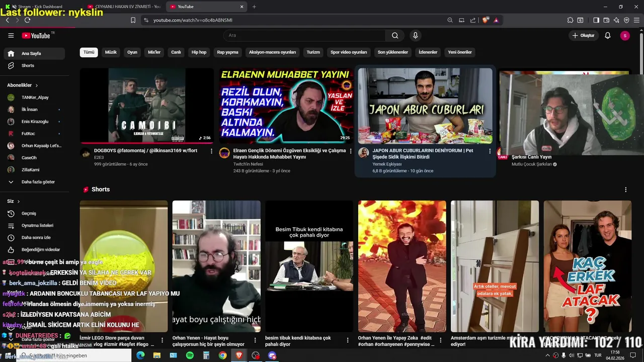
Task: Open options menu for DOGBOYS video
Action: pos(211,151)
